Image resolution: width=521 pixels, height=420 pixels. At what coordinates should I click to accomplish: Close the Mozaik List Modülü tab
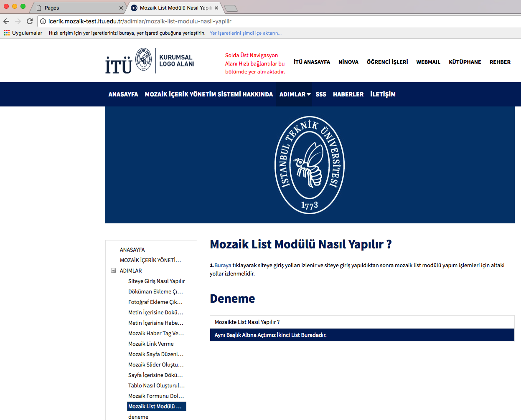point(216,8)
